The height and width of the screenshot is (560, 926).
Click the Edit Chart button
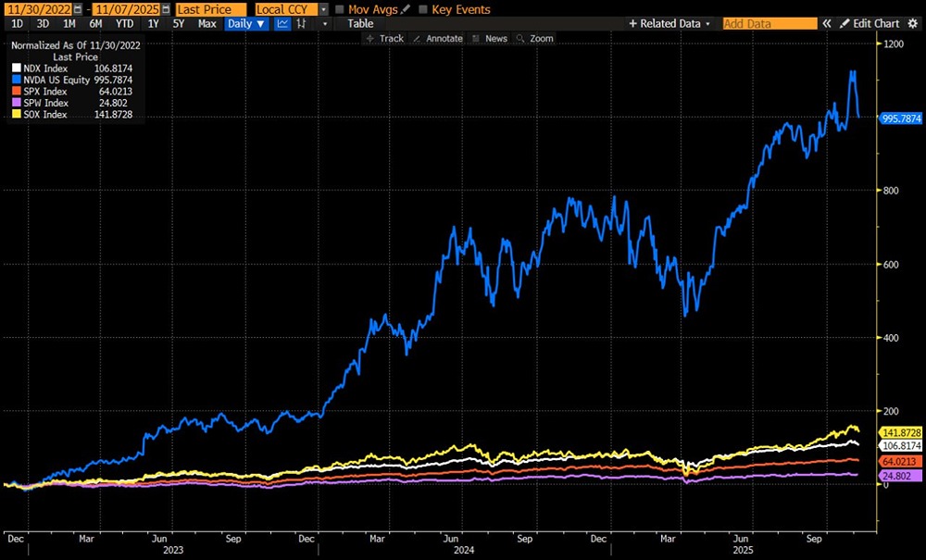[x=870, y=23]
